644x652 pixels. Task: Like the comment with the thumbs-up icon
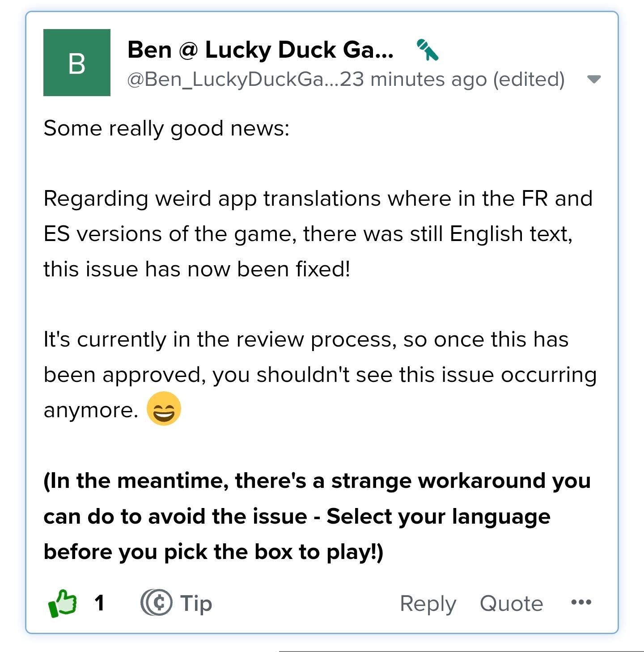coord(63,603)
